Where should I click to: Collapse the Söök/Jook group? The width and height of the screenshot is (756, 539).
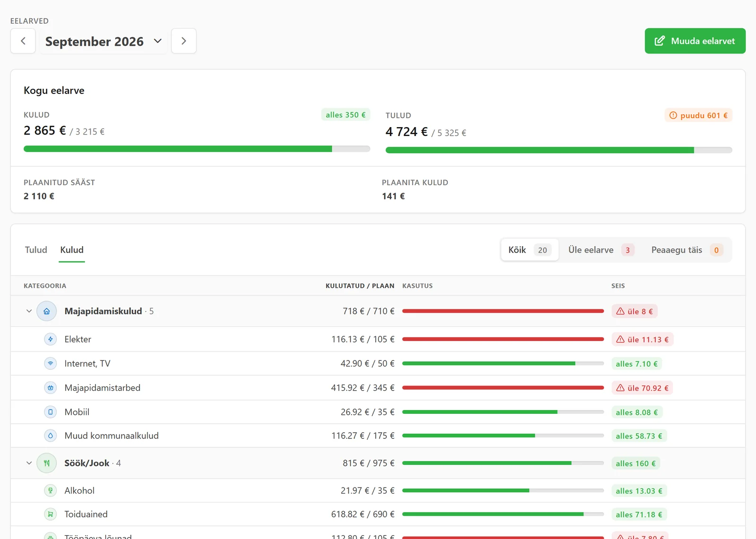(29, 463)
